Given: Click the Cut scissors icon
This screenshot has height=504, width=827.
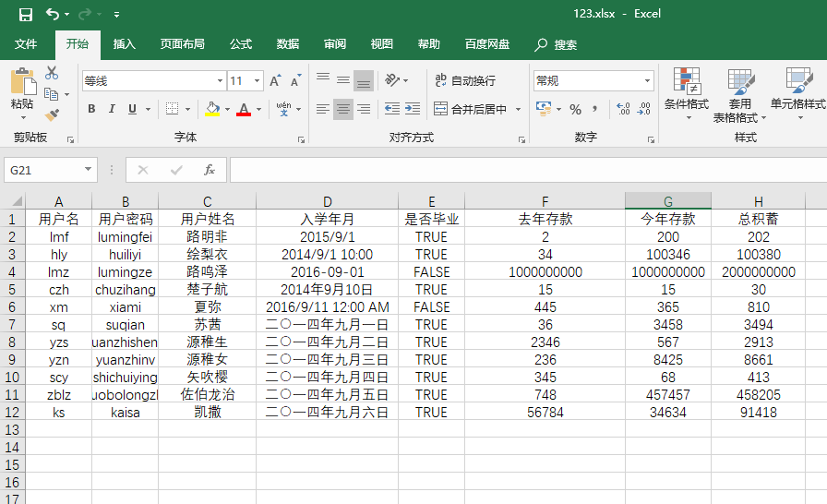Looking at the screenshot, I should click(51, 73).
